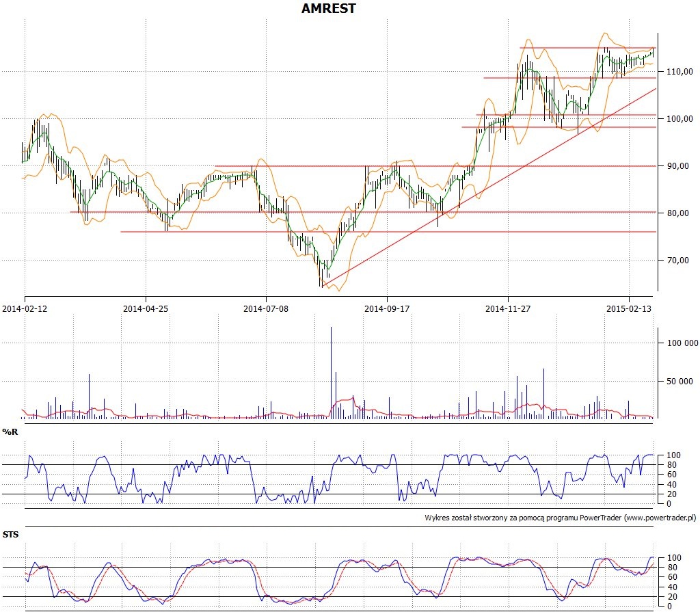Click the 40 value on the %R axis

coord(671,484)
